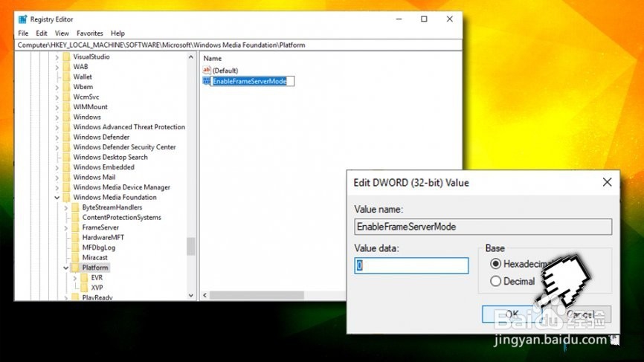Select the (Default) value entry
Image resolution: width=644 pixels, height=362 pixels.
click(x=225, y=71)
